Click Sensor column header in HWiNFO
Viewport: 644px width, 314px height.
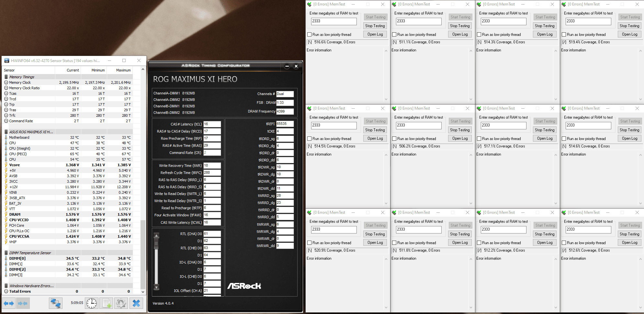point(29,70)
